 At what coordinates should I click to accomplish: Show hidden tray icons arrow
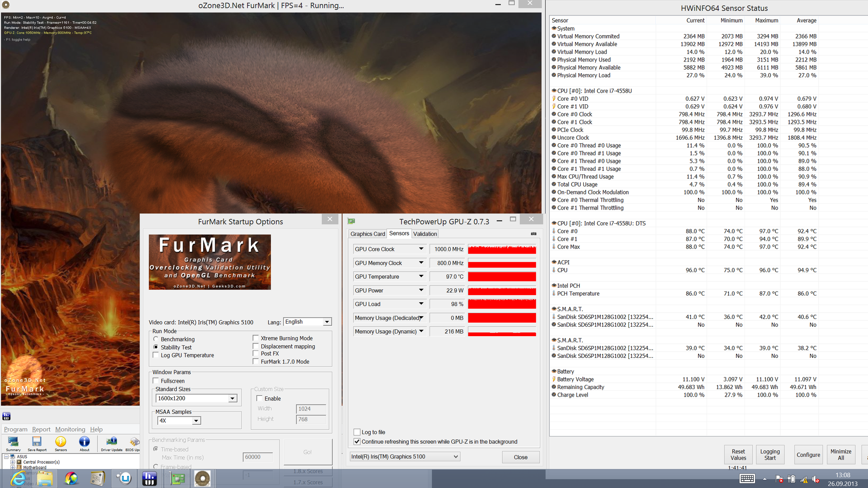point(764,479)
